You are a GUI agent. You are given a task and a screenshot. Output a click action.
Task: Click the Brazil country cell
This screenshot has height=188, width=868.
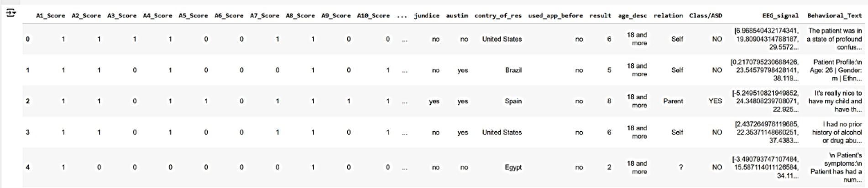(513, 70)
